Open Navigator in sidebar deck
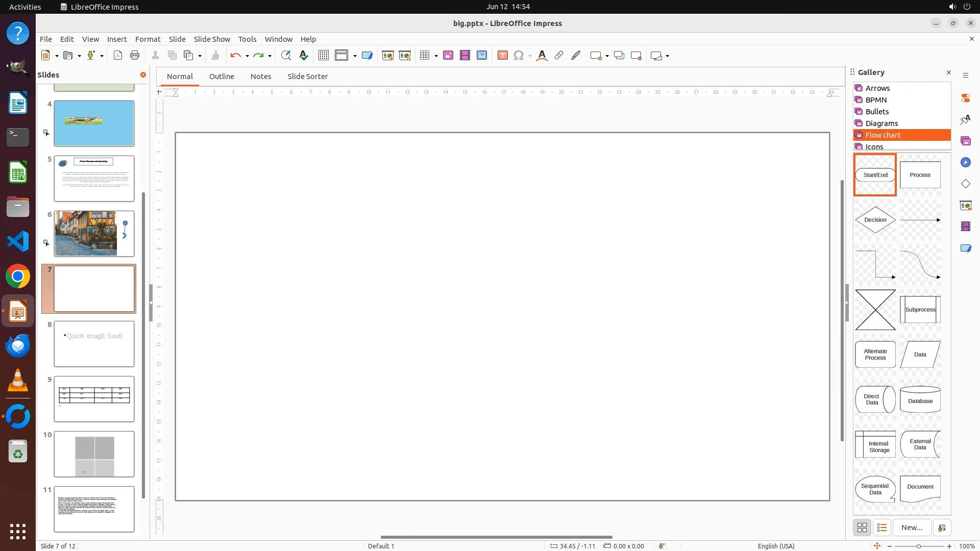 (965, 162)
